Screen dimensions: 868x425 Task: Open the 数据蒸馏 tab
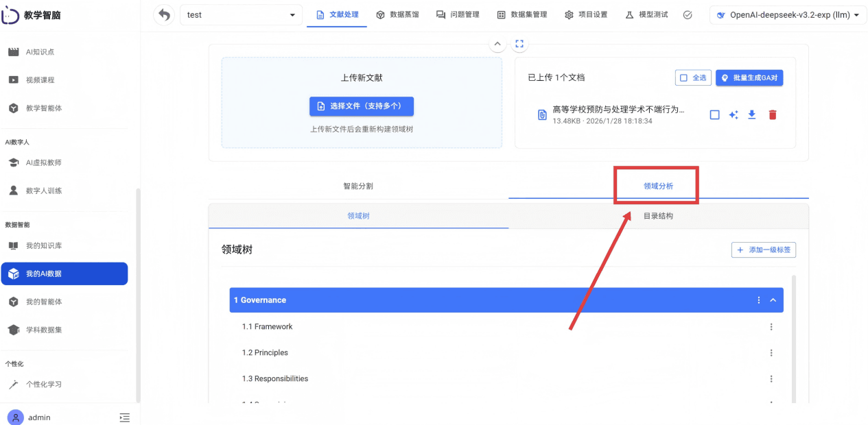[x=397, y=14]
